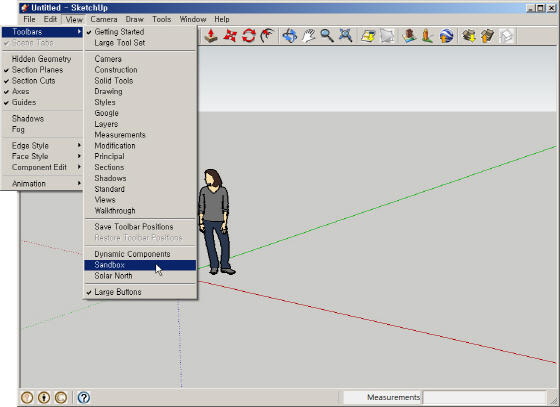560x407 pixels.
Task: Open the Camera menu in menu bar
Action: (104, 19)
